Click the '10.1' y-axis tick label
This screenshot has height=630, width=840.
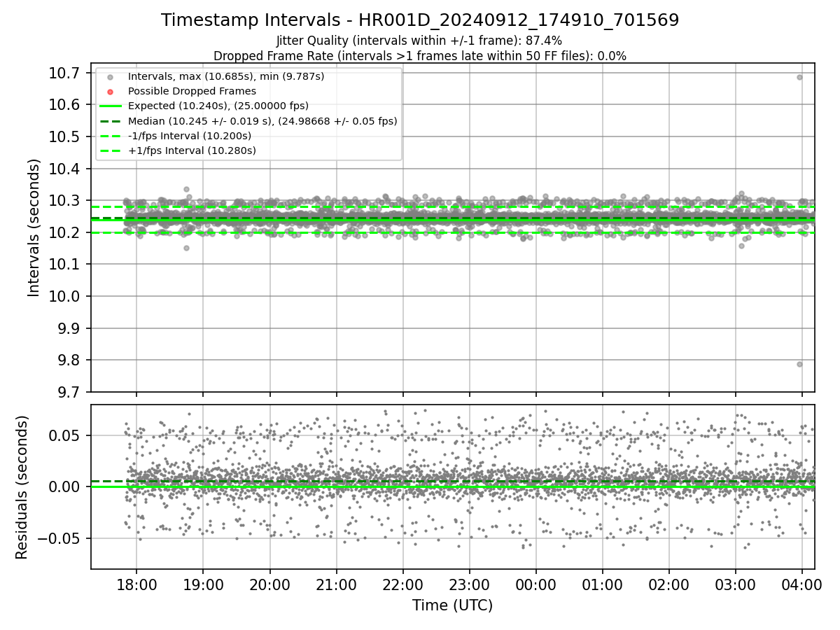(x=65, y=265)
